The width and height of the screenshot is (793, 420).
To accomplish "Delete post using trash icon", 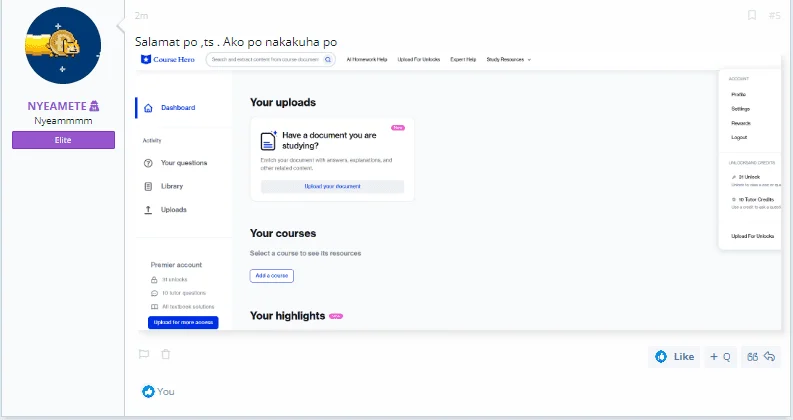I will pos(165,354).
